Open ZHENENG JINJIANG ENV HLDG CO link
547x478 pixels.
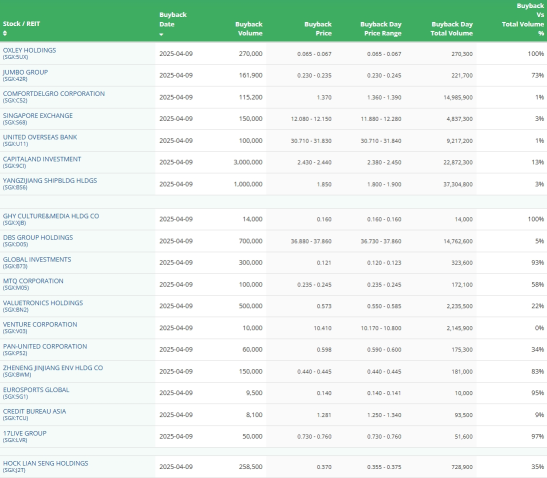pyautogui.click(x=53, y=368)
